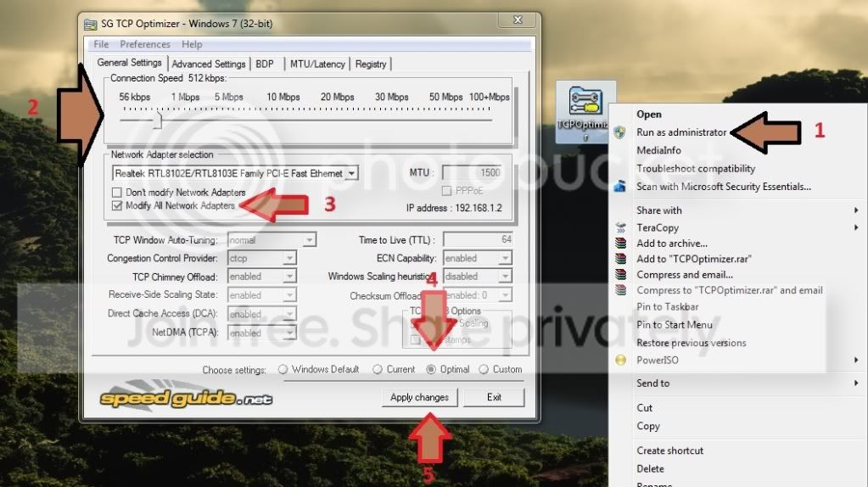Select the TCPOptimizer desktop icon
The width and height of the screenshot is (868, 487).
click(585, 112)
